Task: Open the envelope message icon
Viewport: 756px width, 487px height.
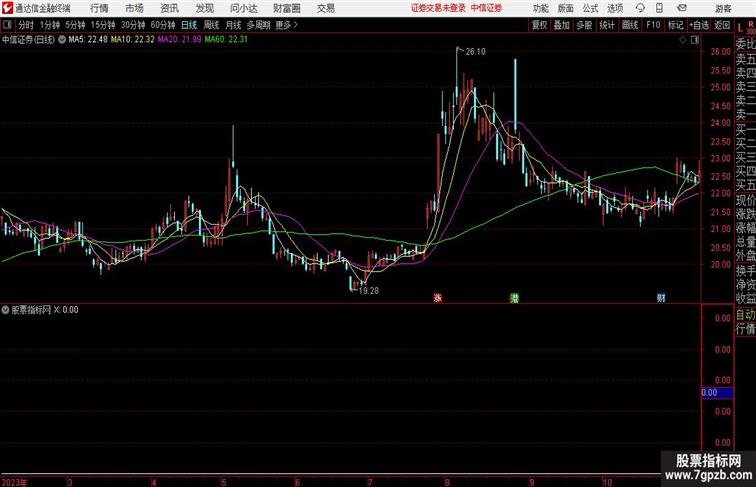Action: (682, 8)
